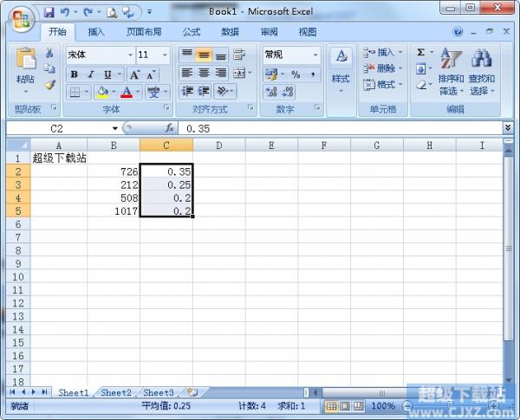Increase font size with large A
This screenshot has width=520, height=420.
point(134,74)
